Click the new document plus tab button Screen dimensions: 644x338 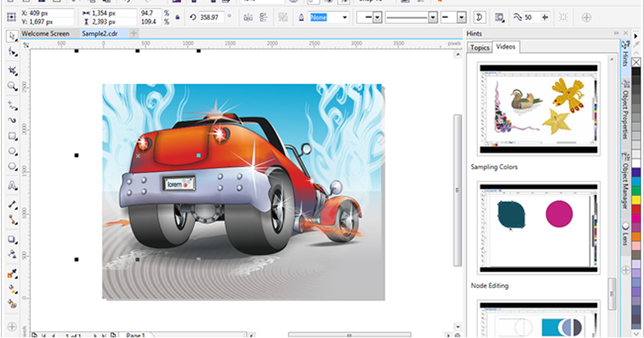click(134, 33)
